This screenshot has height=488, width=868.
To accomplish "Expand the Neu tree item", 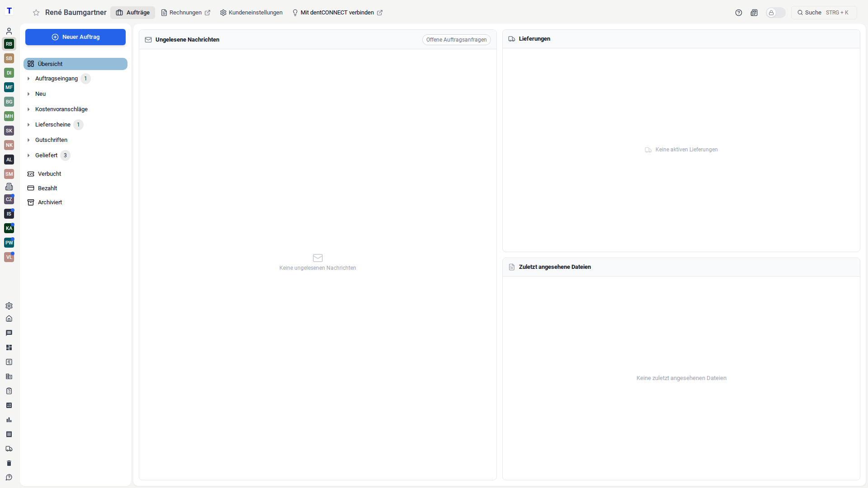I will click(28, 94).
